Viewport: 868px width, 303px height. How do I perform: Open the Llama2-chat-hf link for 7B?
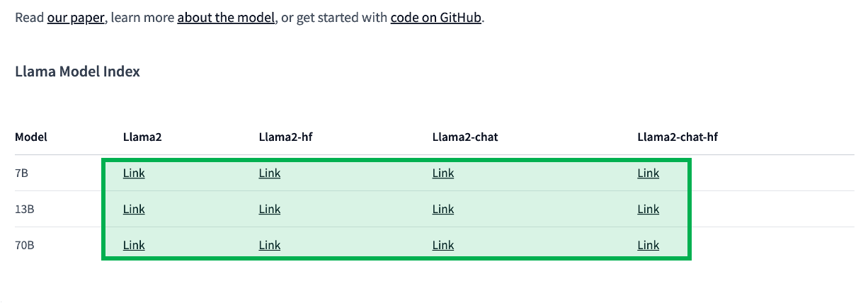pyautogui.click(x=649, y=173)
